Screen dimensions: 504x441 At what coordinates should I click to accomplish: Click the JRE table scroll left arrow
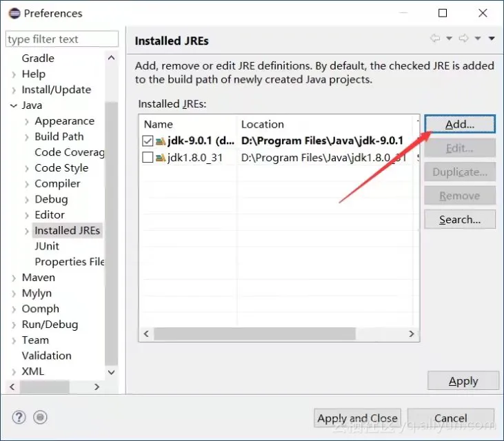[146, 334]
